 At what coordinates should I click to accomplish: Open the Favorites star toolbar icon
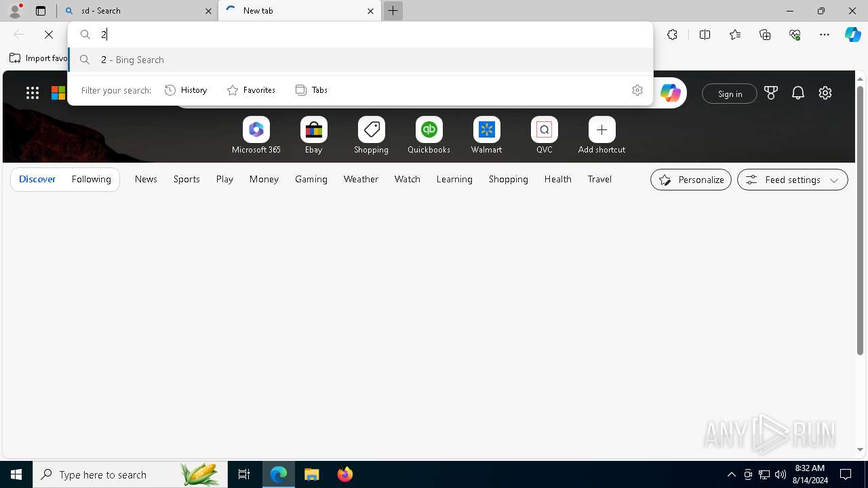[x=735, y=35]
